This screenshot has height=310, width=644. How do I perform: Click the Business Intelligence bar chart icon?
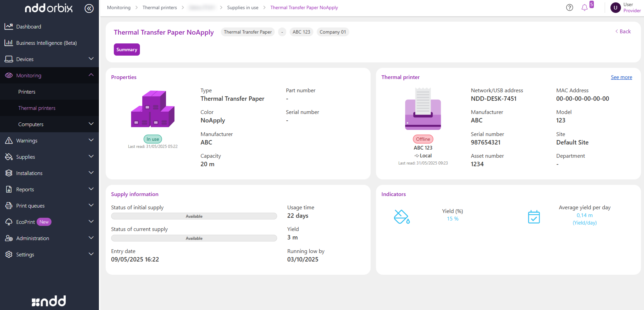9,43
